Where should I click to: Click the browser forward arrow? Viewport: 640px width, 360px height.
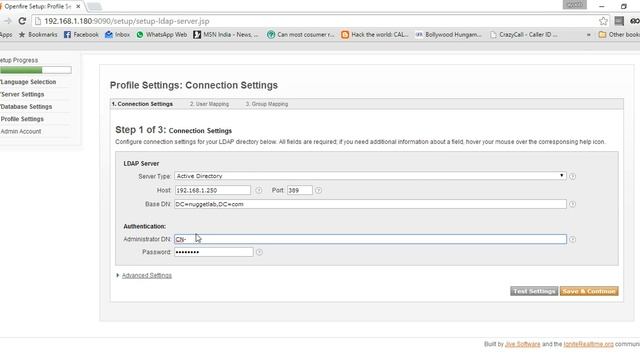[7, 21]
